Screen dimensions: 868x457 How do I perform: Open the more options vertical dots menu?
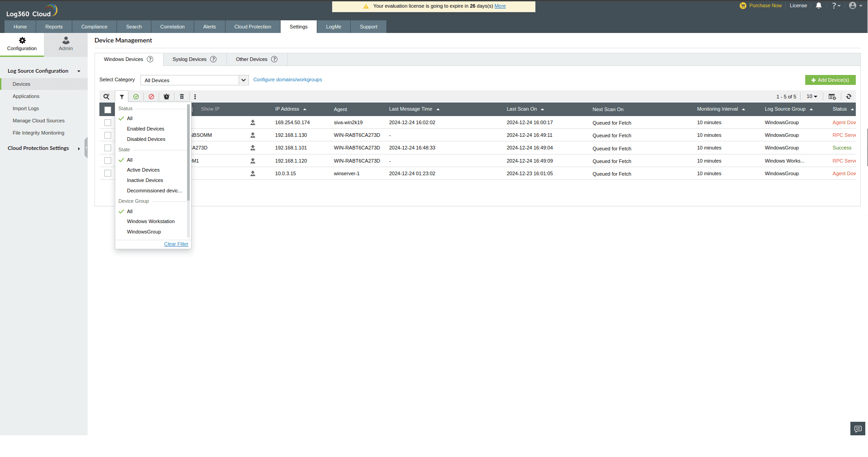pos(195,97)
